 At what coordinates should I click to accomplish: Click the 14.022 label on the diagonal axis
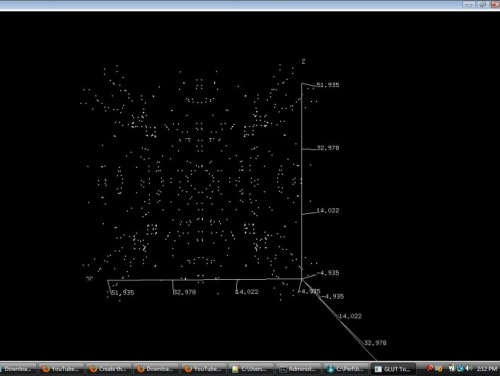pyautogui.click(x=350, y=316)
